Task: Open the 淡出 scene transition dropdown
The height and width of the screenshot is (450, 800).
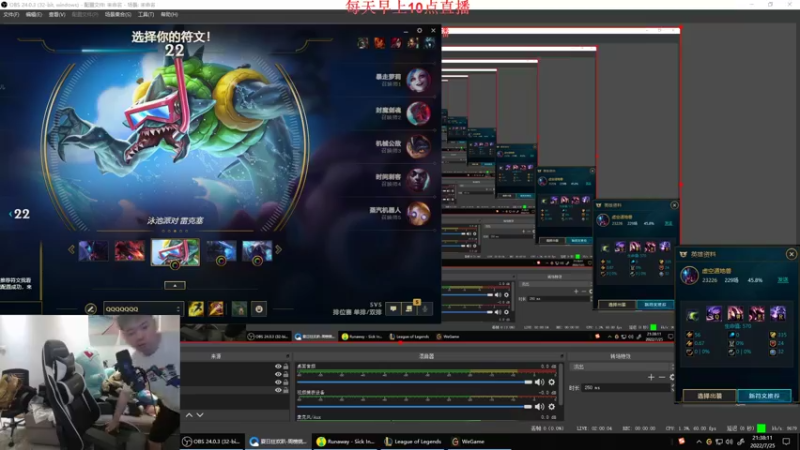Action: point(621,367)
